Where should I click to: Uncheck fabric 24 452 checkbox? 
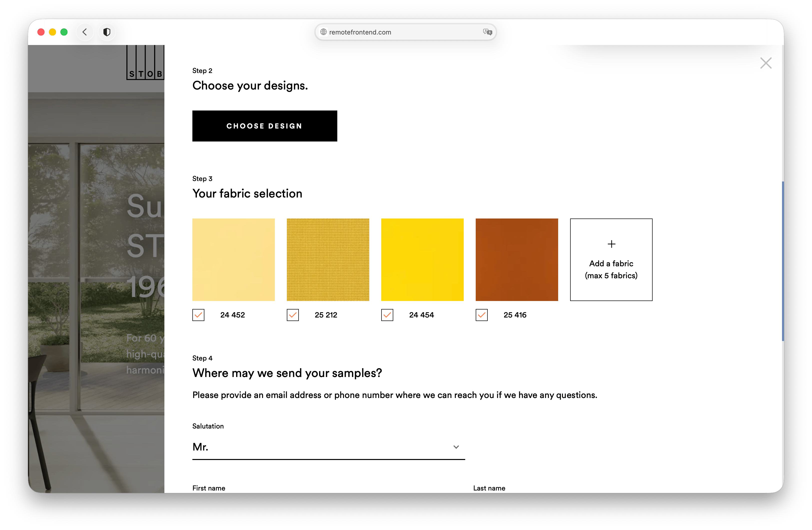point(198,315)
